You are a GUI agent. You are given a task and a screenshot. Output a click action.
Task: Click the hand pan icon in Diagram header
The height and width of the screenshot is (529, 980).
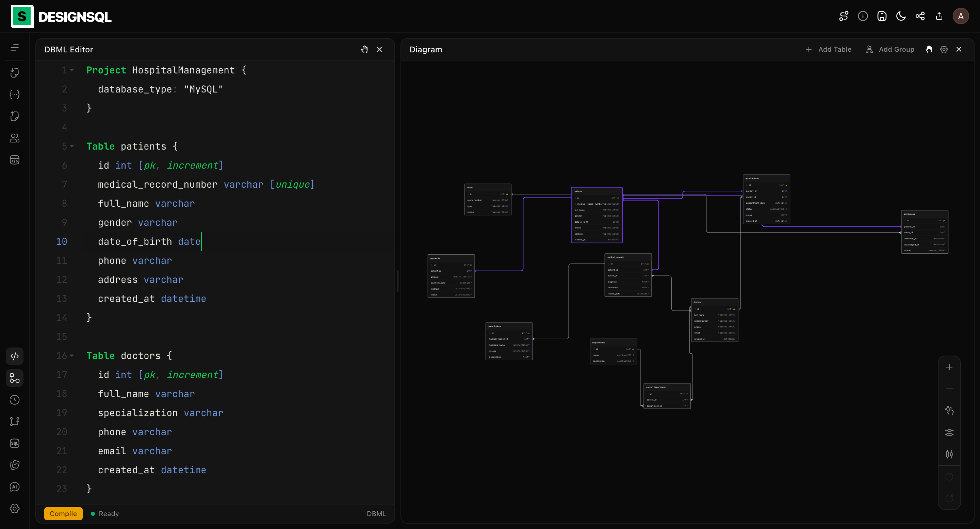coord(929,49)
